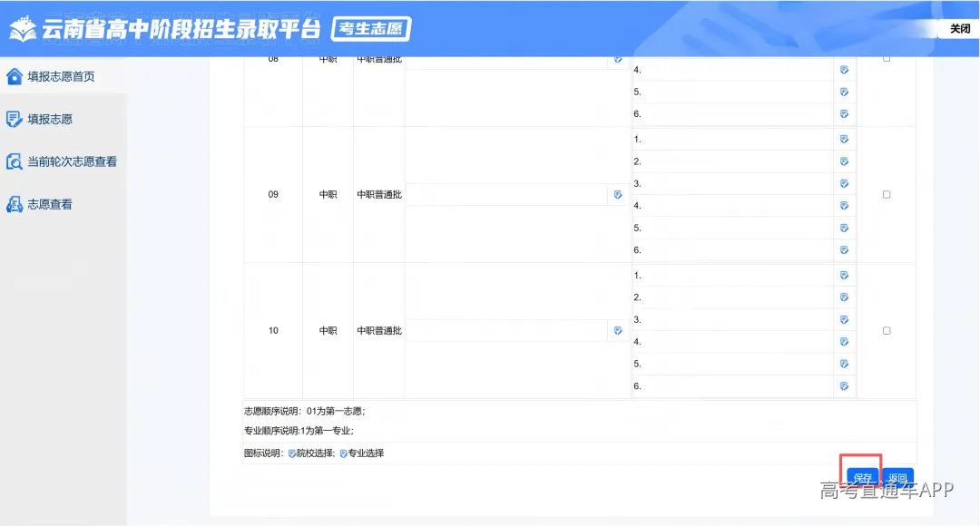The image size is (980, 526).
Task: Click the row number 09 cell
Action: tap(273, 194)
